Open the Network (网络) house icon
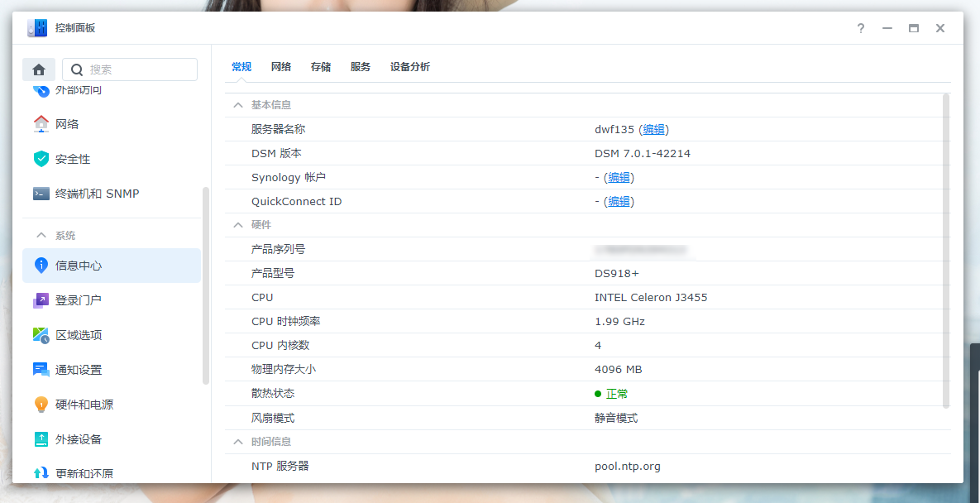The height and width of the screenshot is (503, 980). tap(41, 124)
